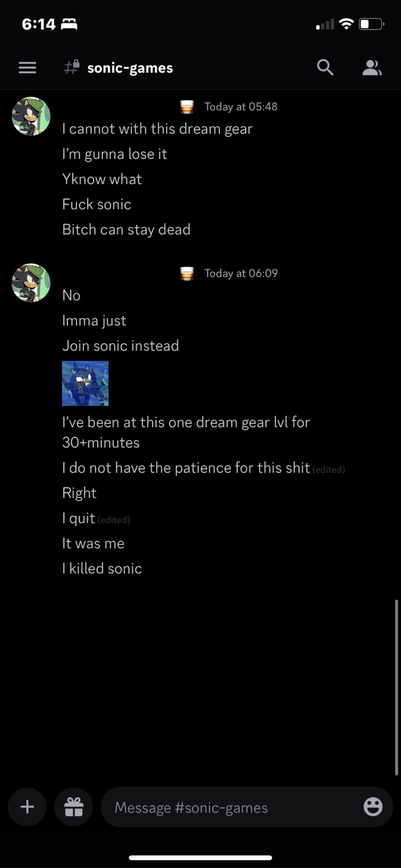
Task: Tap the search magnifier icon
Action: 325,68
